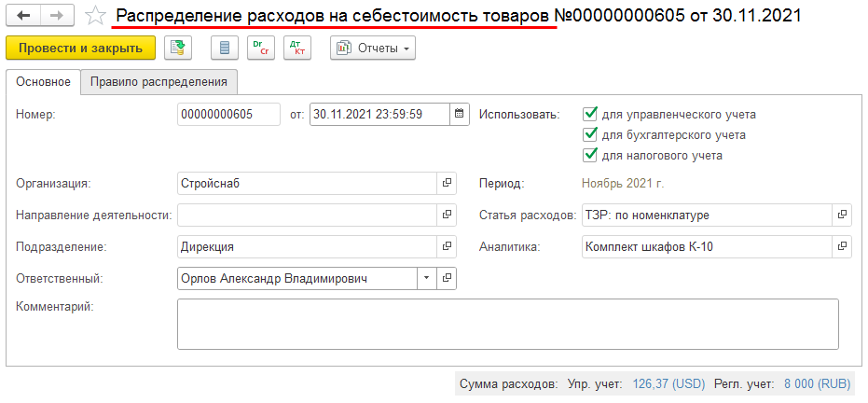Toggle для управленческого учета checkbox
The image size is (868, 403).
pyautogui.click(x=589, y=115)
